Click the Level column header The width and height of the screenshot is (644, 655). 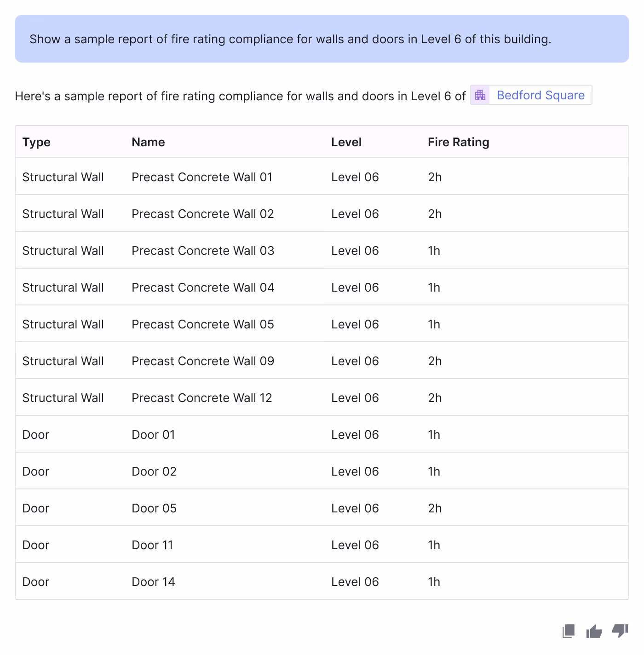346,142
